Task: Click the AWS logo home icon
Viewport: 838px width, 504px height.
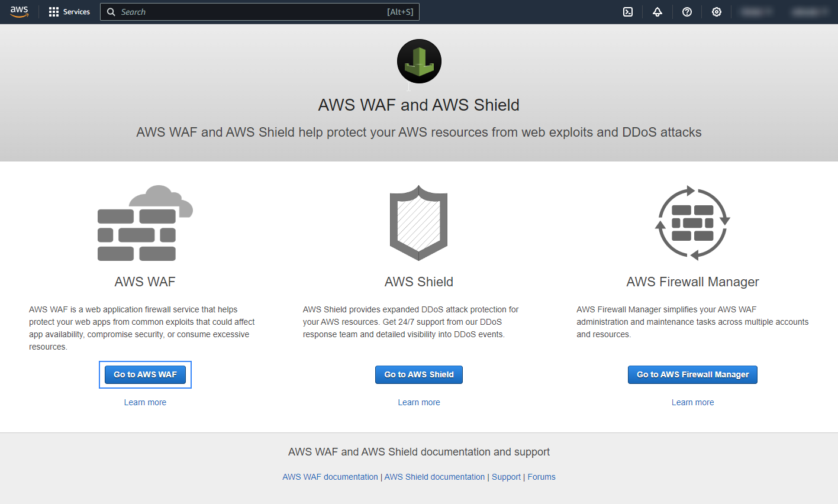Action: 19,12
